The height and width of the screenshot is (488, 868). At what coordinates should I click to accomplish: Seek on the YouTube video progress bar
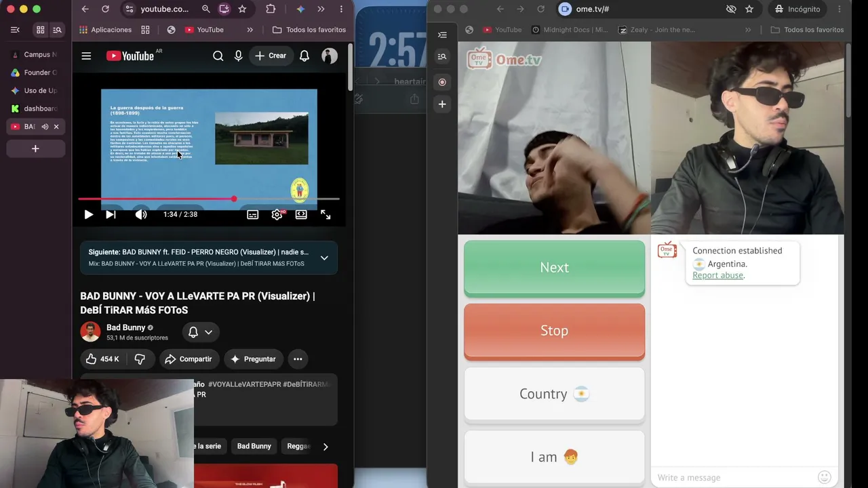tap(209, 199)
